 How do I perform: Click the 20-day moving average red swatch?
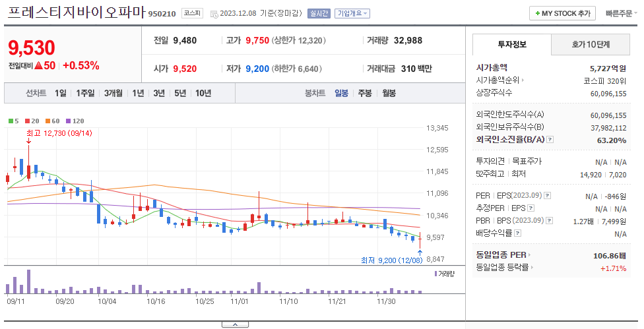click(x=27, y=121)
